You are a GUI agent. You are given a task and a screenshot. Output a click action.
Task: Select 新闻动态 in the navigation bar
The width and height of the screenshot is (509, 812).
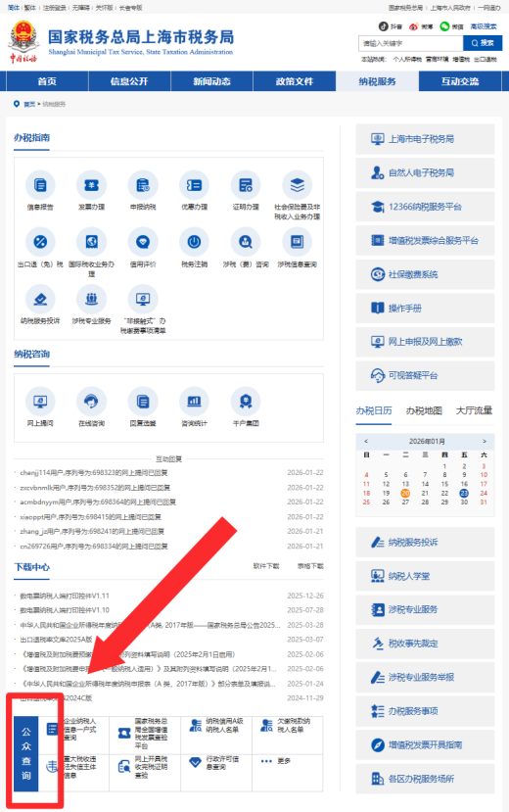tap(211, 81)
